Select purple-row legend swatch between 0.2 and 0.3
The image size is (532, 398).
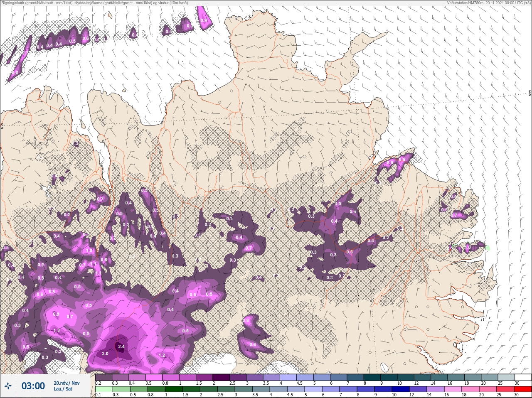tap(103, 377)
